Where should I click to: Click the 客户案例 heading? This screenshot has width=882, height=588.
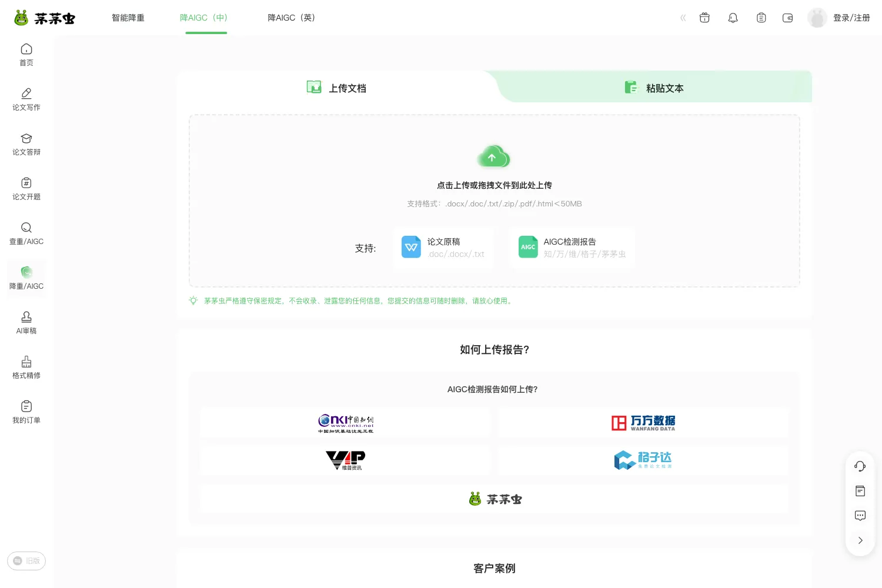coord(495,568)
